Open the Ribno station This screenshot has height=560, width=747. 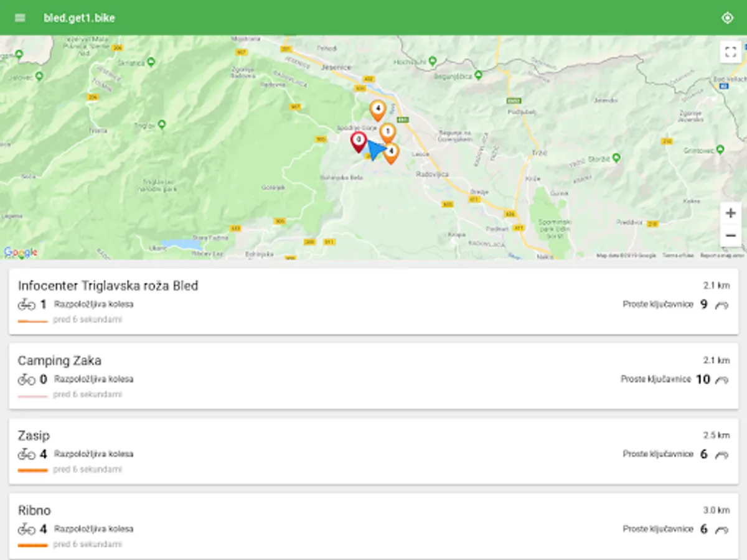point(374,526)
